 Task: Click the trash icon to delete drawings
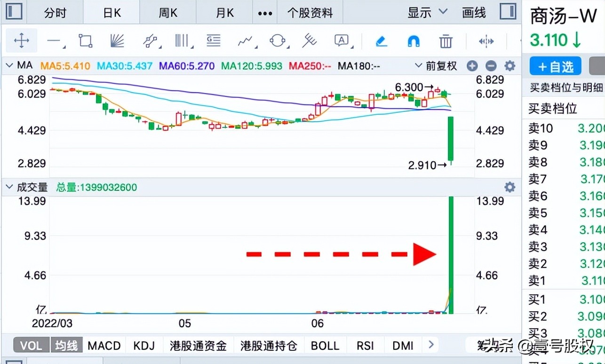(446, 41)
